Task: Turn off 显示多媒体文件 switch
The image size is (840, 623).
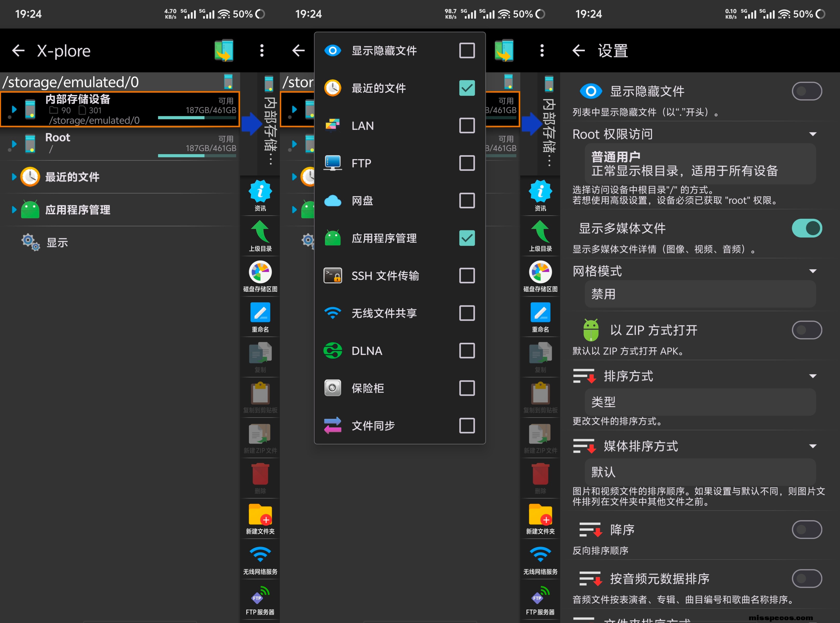Action: click(807, 228)
